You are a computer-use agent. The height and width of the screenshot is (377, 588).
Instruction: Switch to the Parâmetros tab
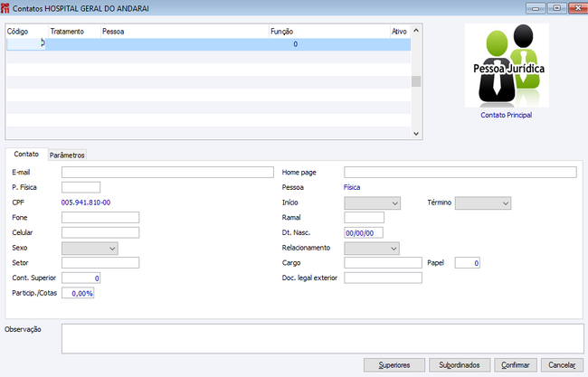pos(67,156)
